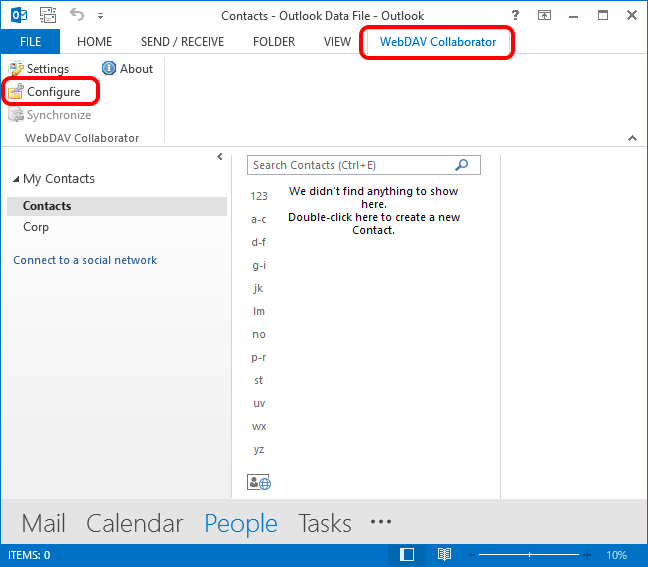Select the Contacts folder
Image resolution: width=648 pixels, height=567 pixels.
[x=117, y=206]
